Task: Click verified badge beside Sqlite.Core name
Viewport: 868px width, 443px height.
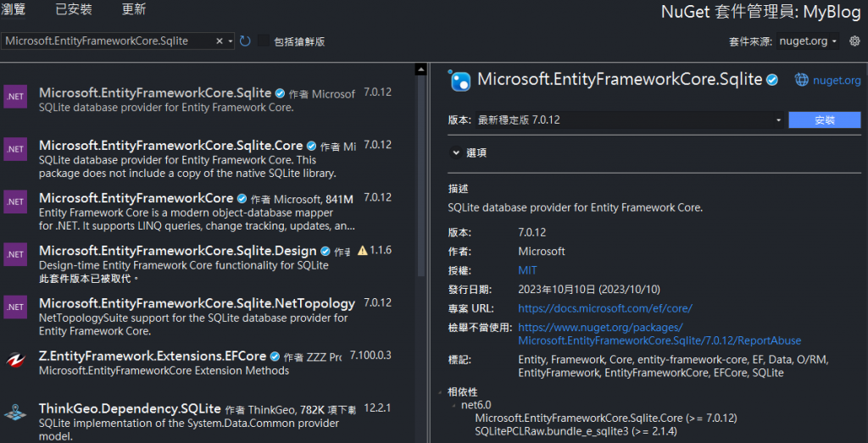Action: (312, 146)
